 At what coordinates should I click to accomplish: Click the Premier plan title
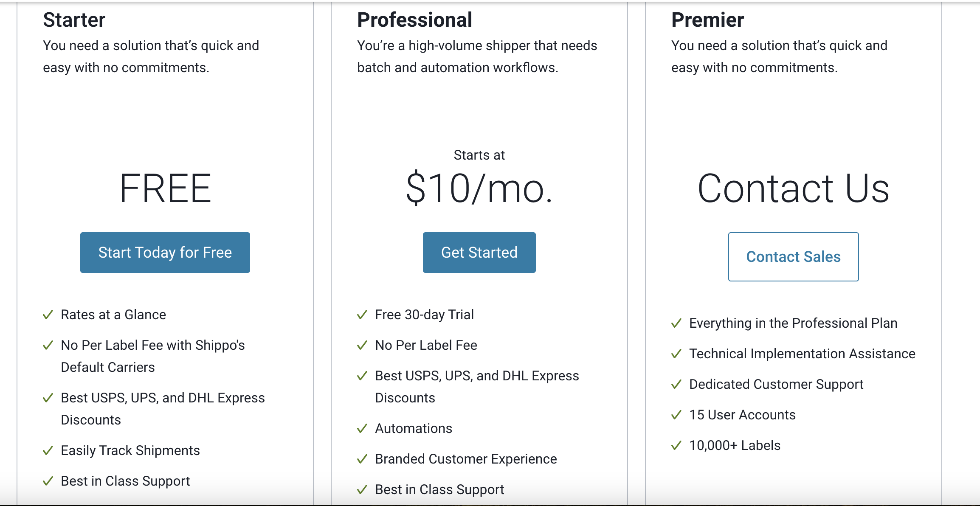coord(707,20)
